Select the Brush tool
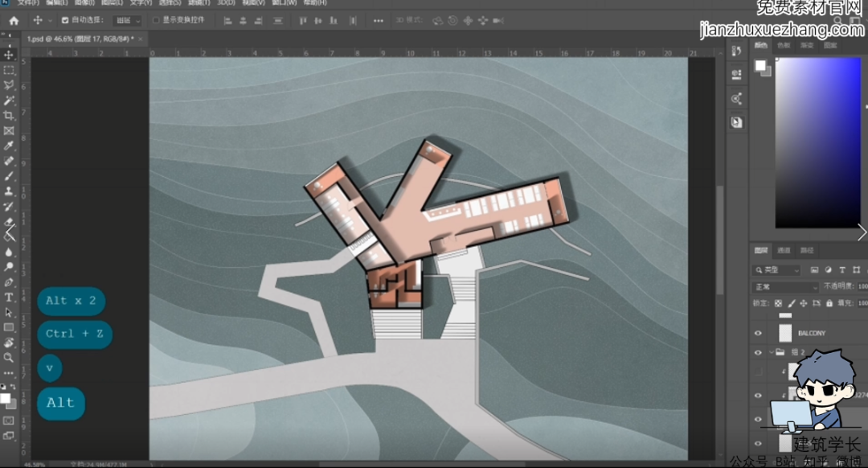 (9, 176)
